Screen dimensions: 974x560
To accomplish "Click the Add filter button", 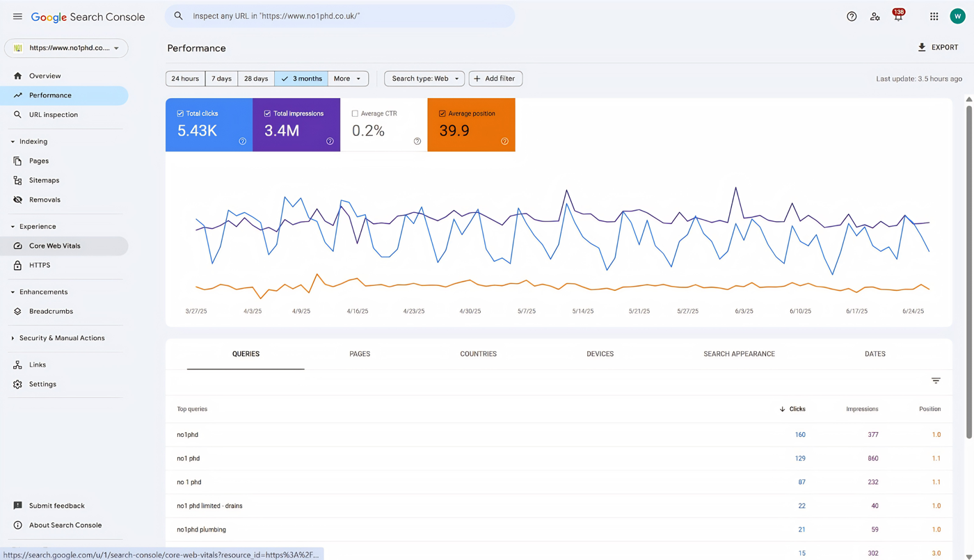I will [495, 79].
